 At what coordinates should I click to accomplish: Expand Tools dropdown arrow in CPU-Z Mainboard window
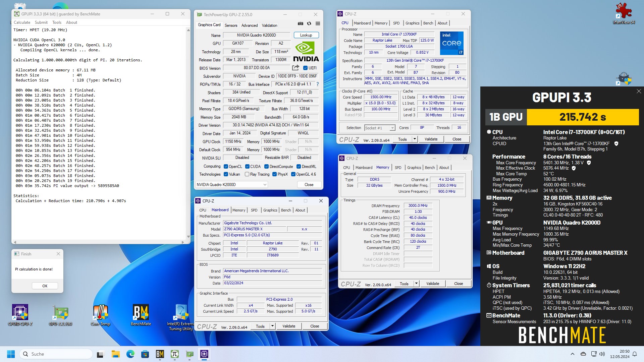click(272, 326)
